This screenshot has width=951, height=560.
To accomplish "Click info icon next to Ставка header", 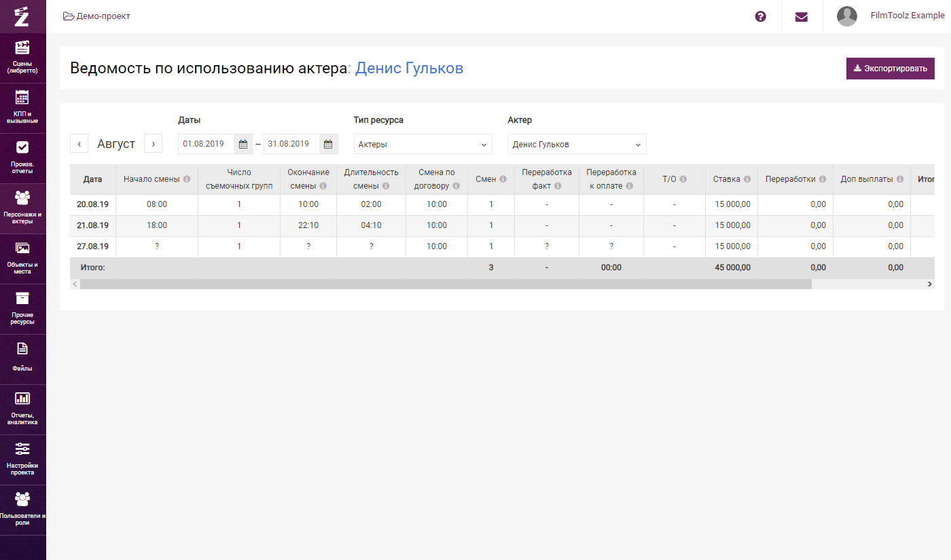I will 747,179.
